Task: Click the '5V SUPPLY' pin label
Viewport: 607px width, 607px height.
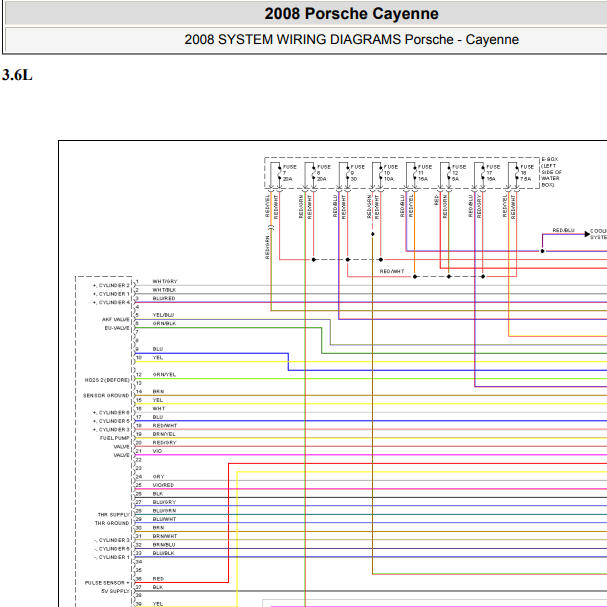Action: (x=115, y=592)
